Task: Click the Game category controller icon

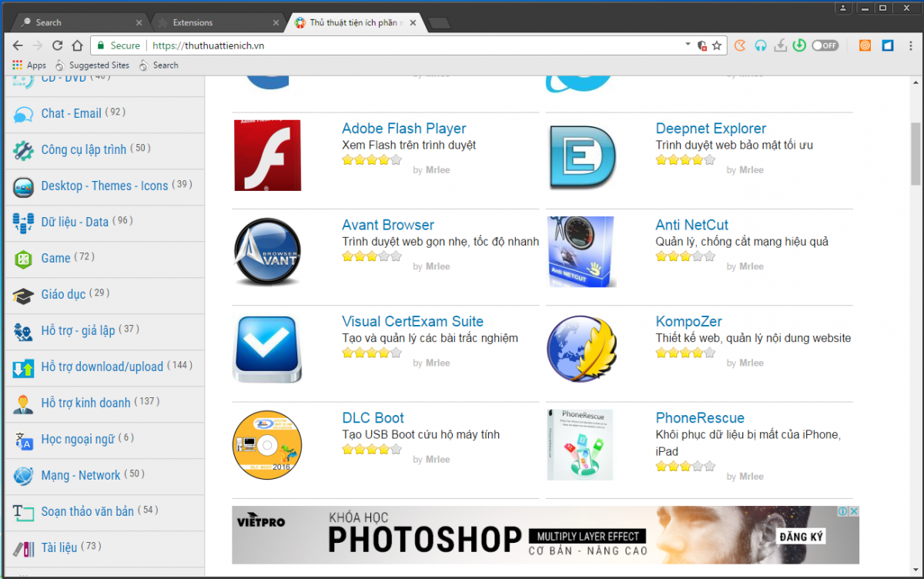Action: (x=22, y=259)
